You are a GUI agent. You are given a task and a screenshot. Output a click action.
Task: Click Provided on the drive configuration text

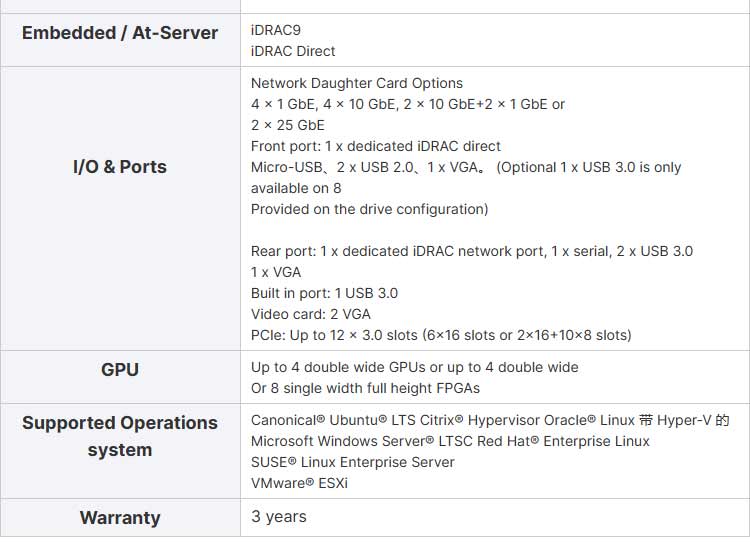pos(369,209)
